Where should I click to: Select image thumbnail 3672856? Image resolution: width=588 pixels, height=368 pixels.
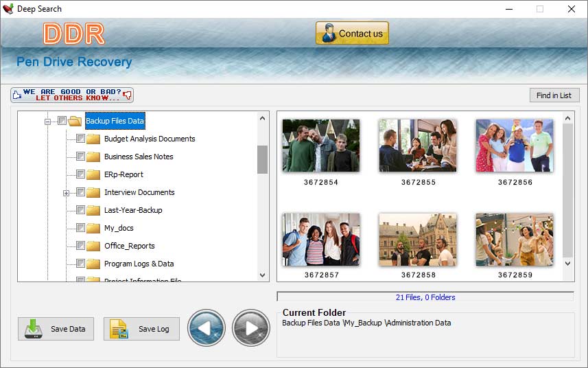point(515,146)
